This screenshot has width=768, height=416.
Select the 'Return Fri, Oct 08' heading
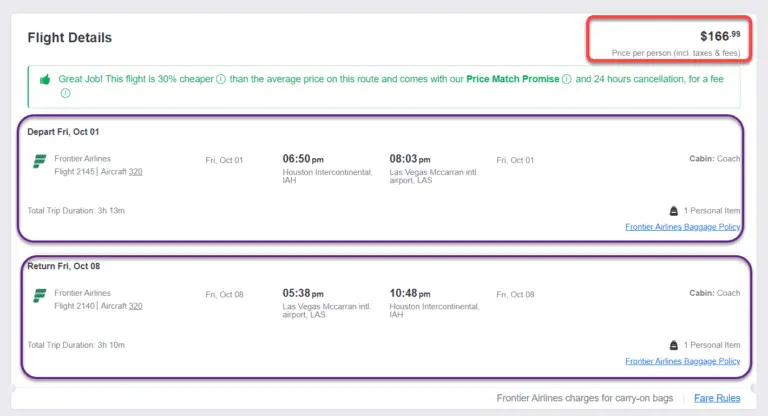point(64,266)
